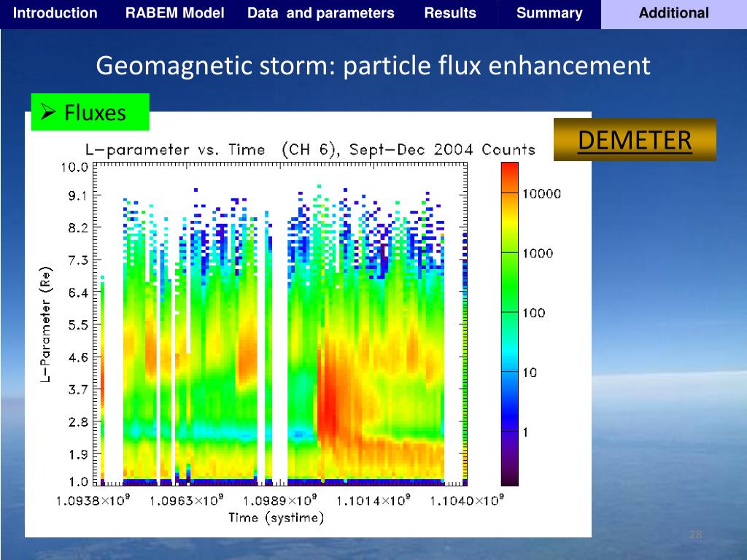Click y-axis value 3.7
The height and width of the screenshot is (560, 747).
click(x=78, y=389)
